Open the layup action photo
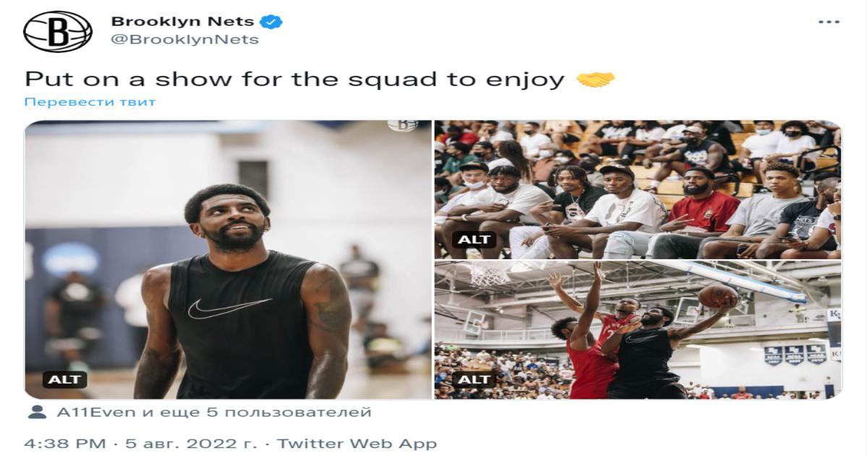Screen dimensions: 868x456 [638, 330]
